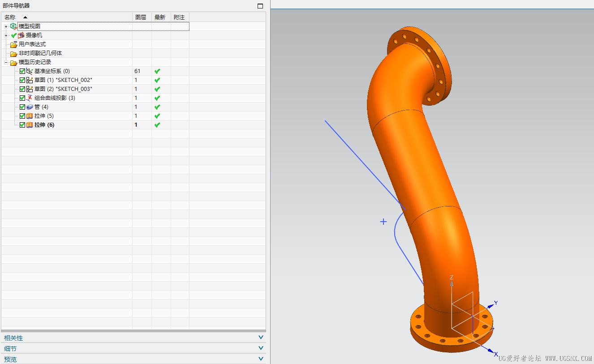The height and width of the screenshot is (364, 594).
Task: Click the 模型历史记录 folder icon
Action: [x=14, y=62]
